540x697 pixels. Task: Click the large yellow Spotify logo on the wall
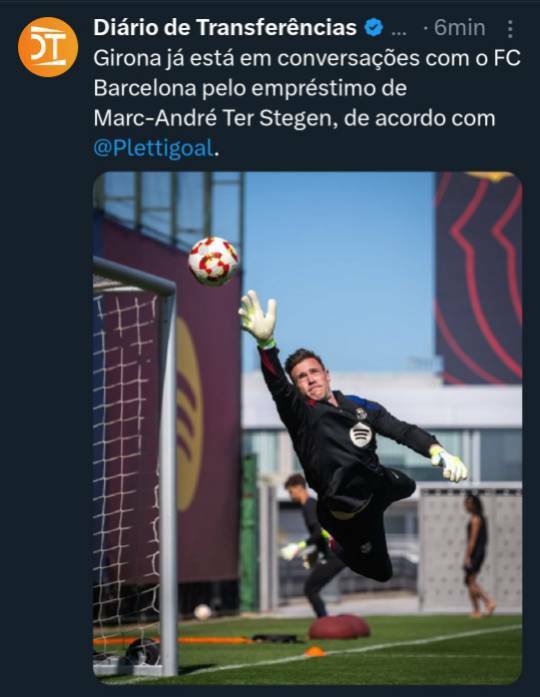(x=189, y=414)
